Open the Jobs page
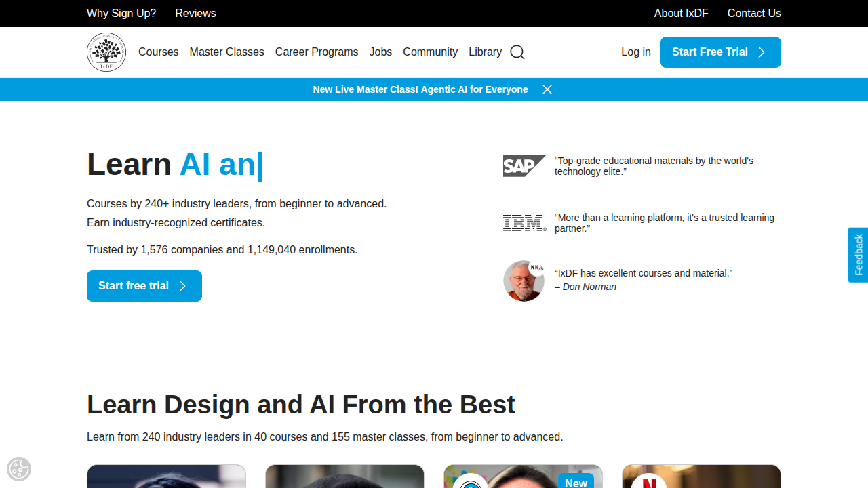Viewport: 868px width, 488px height. 380,52
